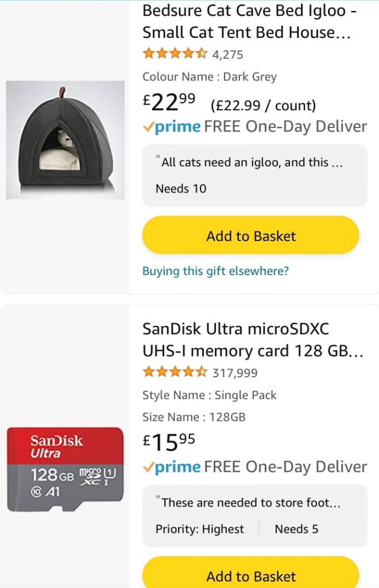View the 317,999 reviews for the SanDisk card
This screenshot has height=588, width=379.
click(235, 373)
